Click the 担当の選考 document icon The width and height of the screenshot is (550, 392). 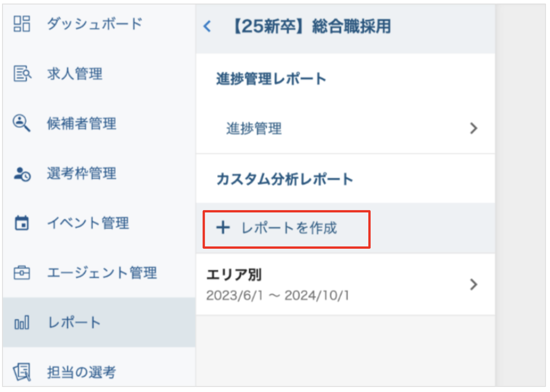pyautogui.click(x=22, y=372)
